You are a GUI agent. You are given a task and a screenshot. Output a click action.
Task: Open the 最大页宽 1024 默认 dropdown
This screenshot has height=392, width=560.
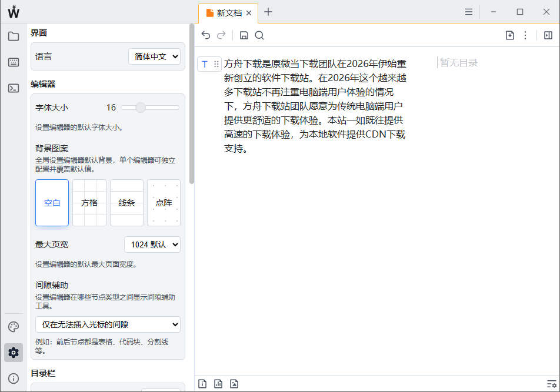pyautogui.click(x=152, y=244)
